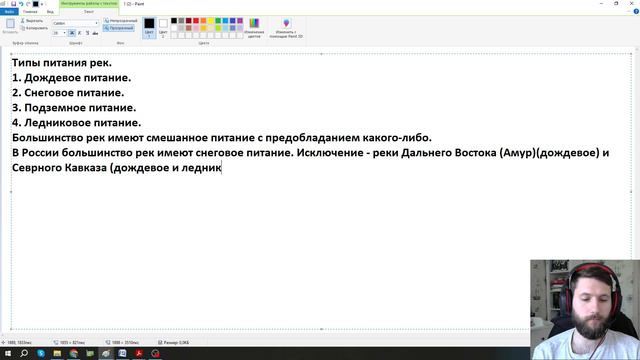
Task: Pick the orange palette color
Action: pyautogui.click(x=203, y=21)
